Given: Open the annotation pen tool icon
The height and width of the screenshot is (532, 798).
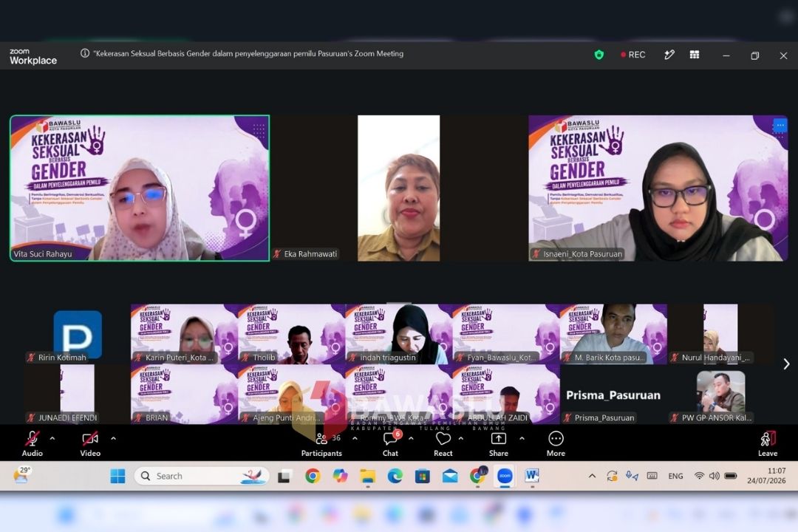Looking at the screenshot, I should pyautogui.click(x=669, y=55).
